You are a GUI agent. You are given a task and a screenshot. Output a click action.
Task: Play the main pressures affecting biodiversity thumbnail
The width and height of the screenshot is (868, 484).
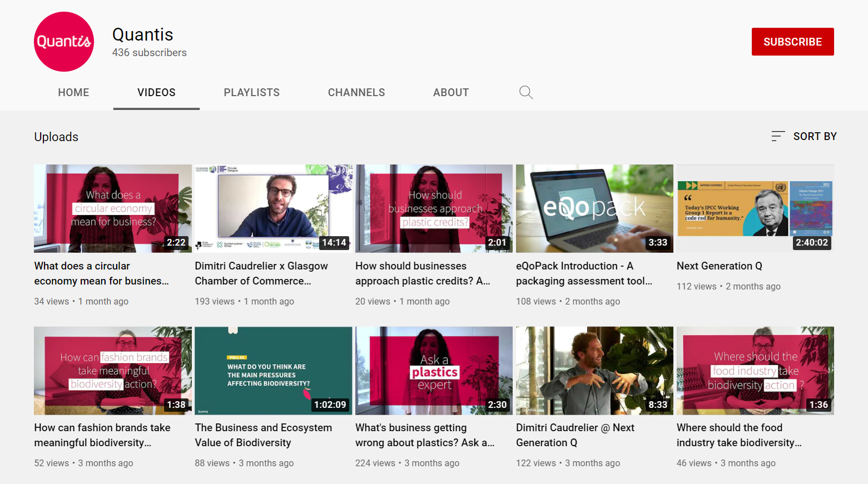[x=274, y=371]
